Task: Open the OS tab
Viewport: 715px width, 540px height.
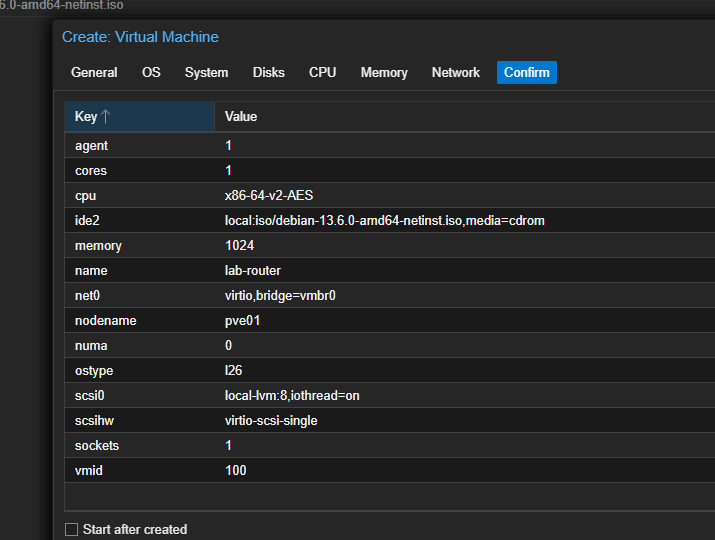Action: click(151, 73)
